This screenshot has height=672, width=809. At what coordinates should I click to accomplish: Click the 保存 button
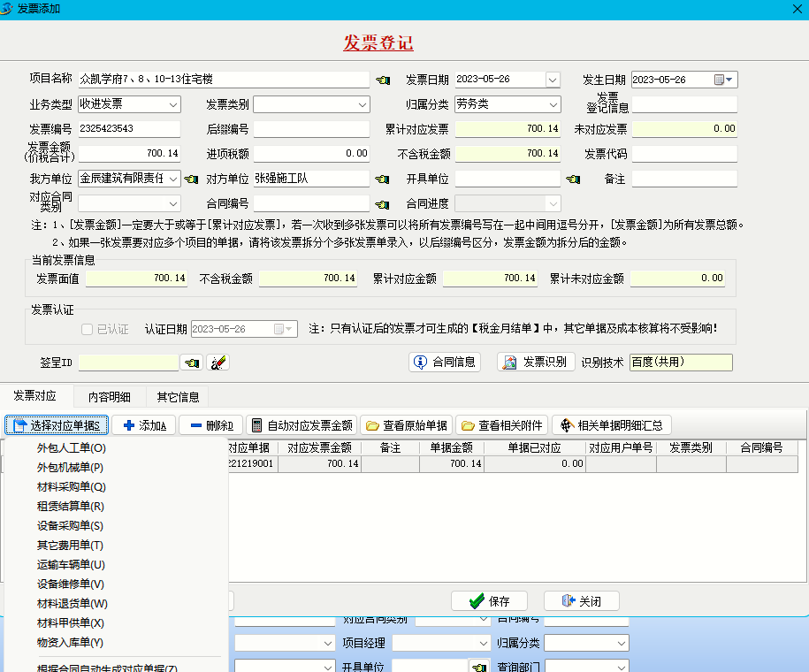[x=489, y=601]
